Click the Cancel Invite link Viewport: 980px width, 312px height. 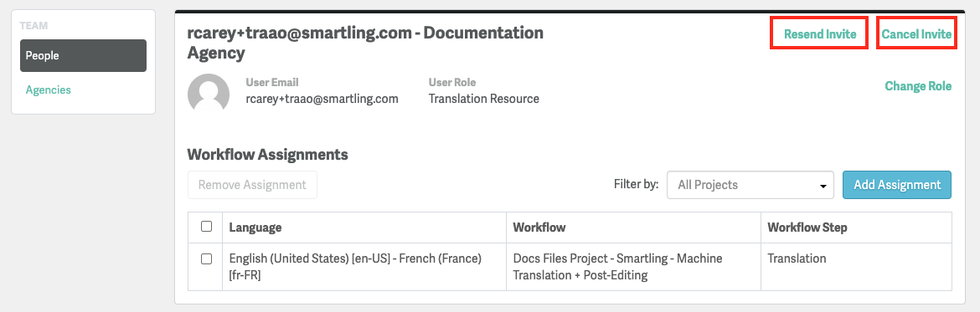[x=916, y=34]
